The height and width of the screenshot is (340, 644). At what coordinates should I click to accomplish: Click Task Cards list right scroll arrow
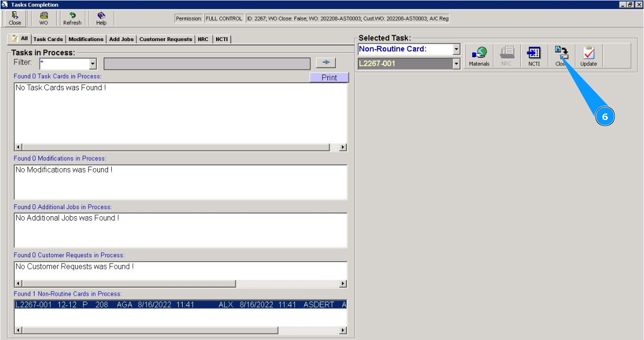[343, 147]
